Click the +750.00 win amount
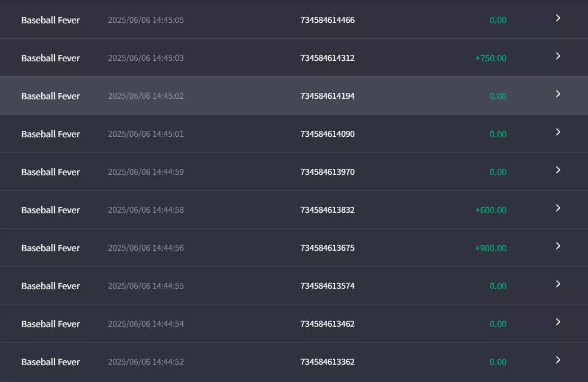This screenshot has width=588, height=382. tap(490, 58)
